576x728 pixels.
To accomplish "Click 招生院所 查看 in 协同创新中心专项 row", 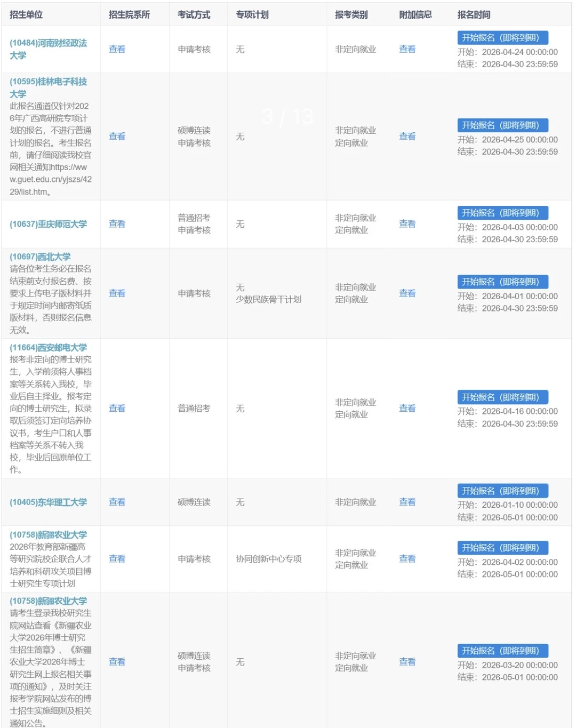I will pyautogui.click(x=117, y=558).
